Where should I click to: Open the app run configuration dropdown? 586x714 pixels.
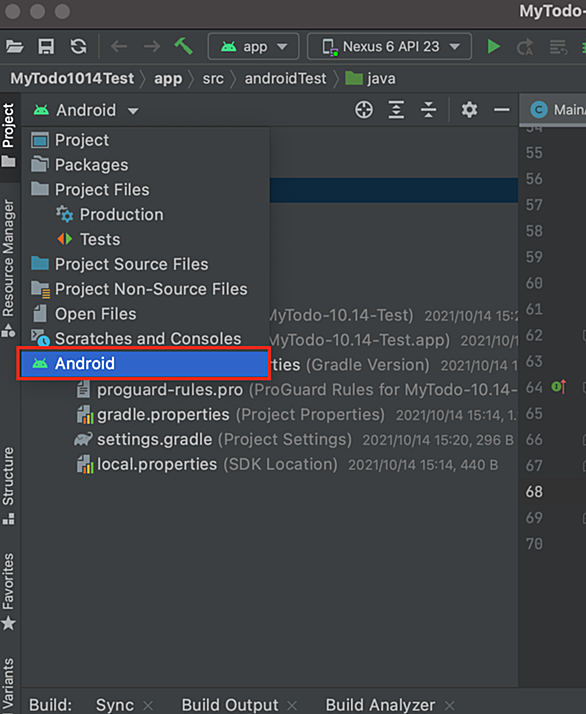point(253,46)
